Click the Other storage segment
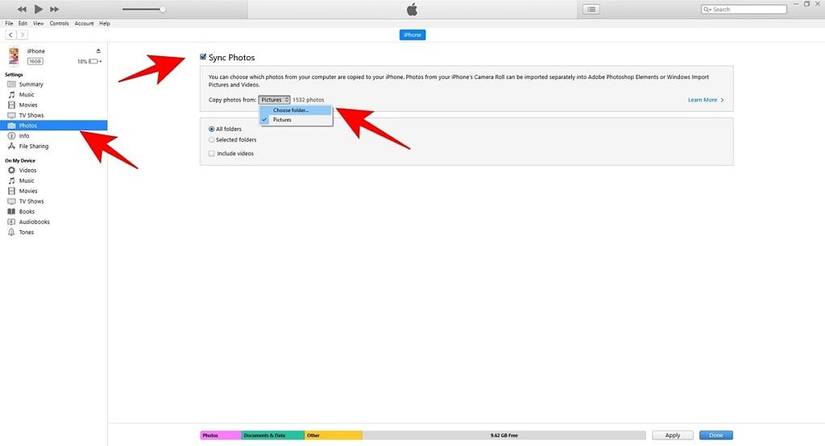Viewport: 825px width, 446px height. coord(334,435)
